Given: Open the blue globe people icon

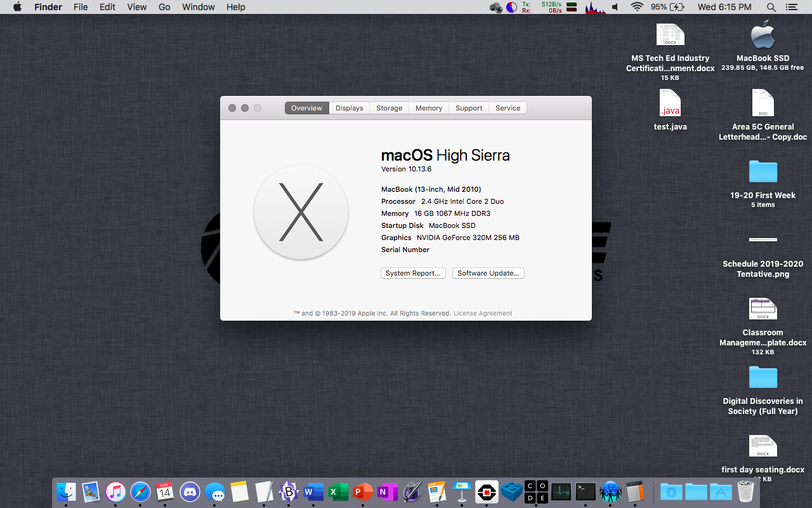Looking at the screenshot, I should (x=610, y=491).
